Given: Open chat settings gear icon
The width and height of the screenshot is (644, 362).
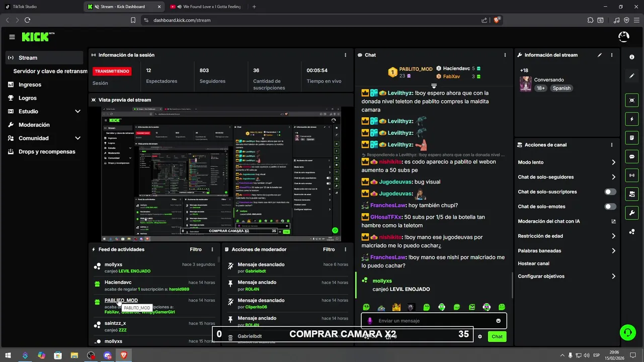Looking at the screenshot, I should (480, 336).
